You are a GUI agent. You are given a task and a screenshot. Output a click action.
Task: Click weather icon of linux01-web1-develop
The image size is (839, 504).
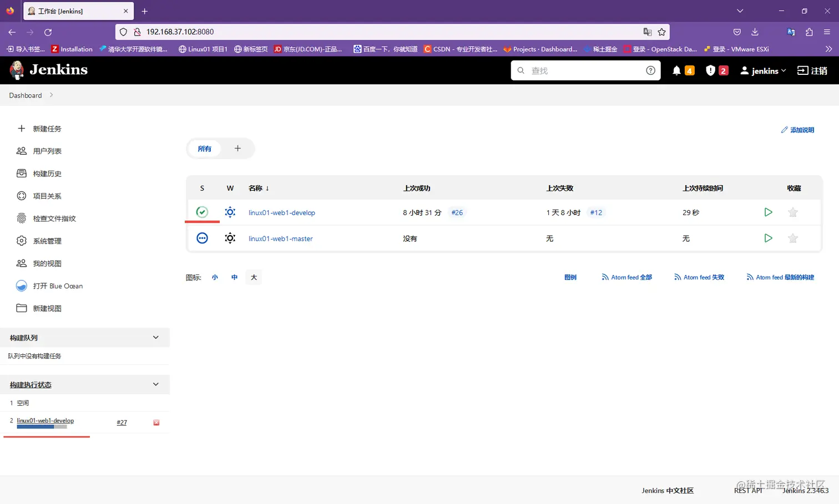tap(230, 212)
